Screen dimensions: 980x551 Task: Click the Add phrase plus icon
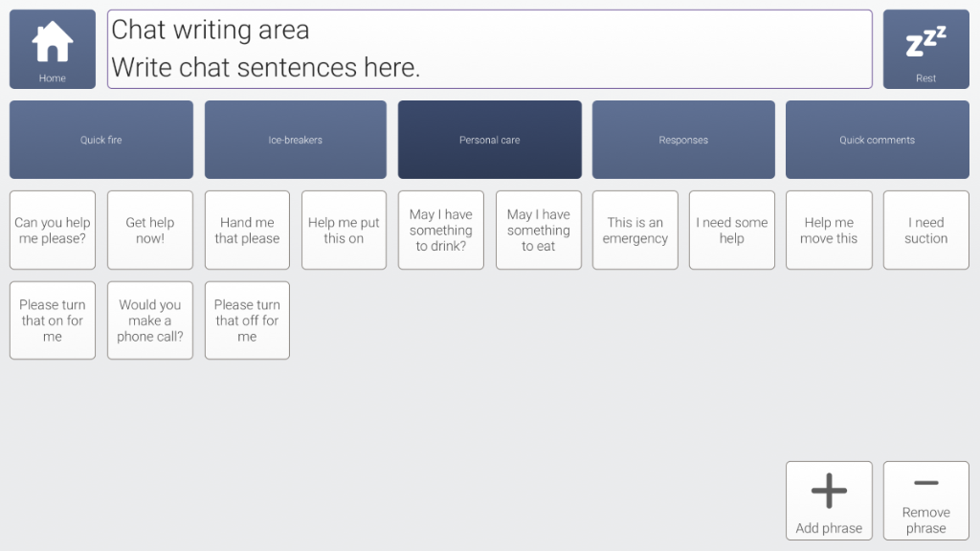point(829,492)
